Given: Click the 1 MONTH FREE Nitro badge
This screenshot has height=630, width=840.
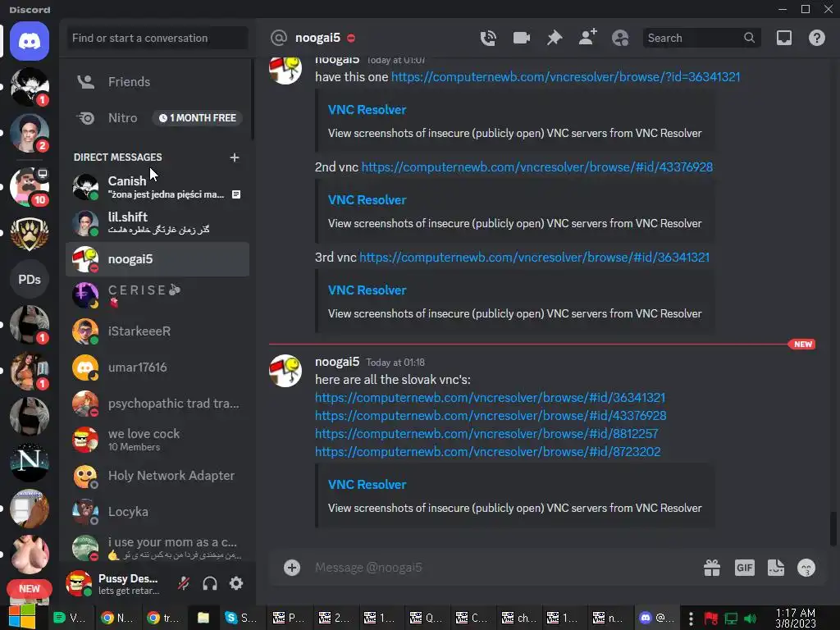Looking at the screenshot, I should (197, 118).
